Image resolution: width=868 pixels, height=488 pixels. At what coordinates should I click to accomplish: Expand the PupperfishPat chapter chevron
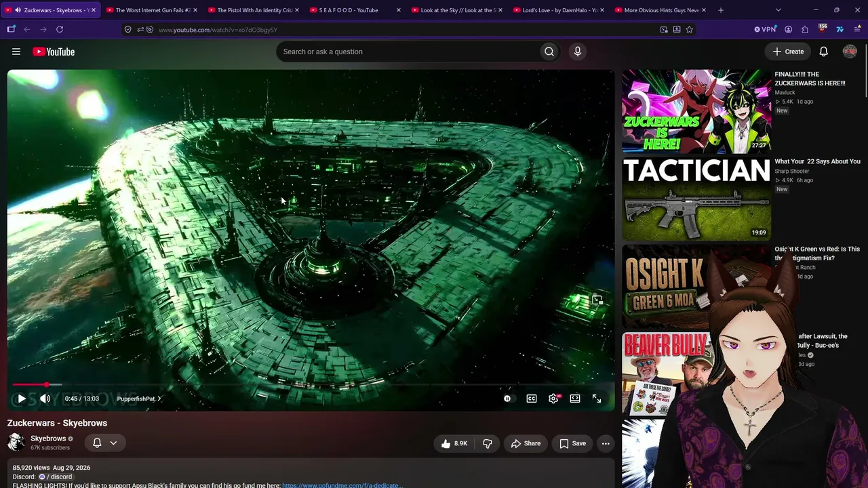pos(159,399)
